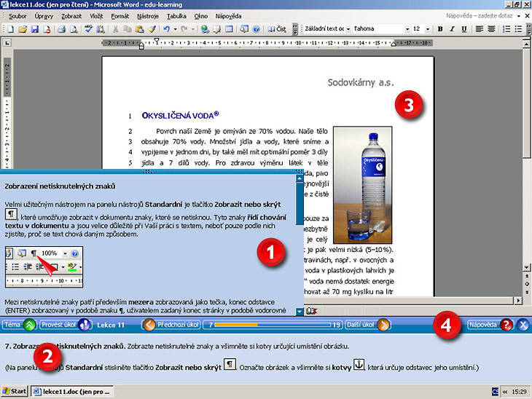The height and width of the screenshot is (399, 532).
Task: Expand the Undo history dropdown arrow
Action: 175,29
